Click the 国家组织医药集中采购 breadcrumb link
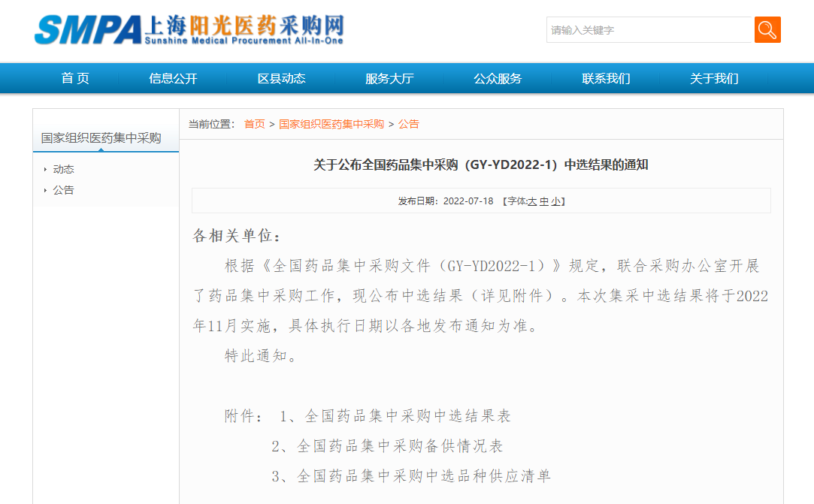Viewport: 814px width, 504px height. point(331,124)
